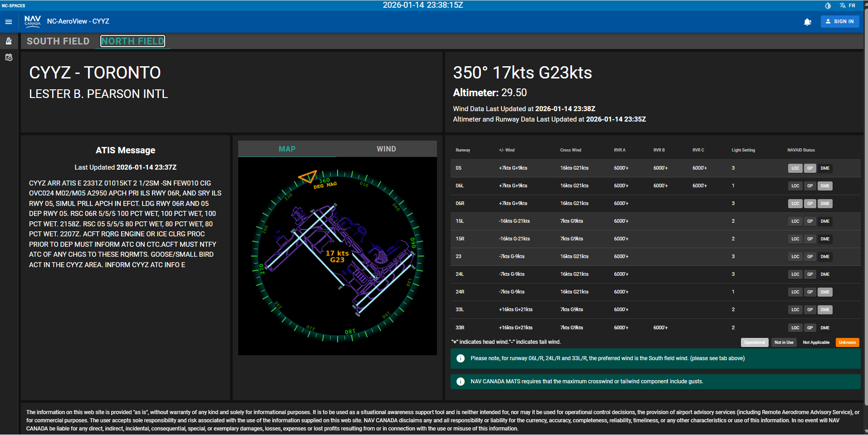Image resolution: width=868 pixels, height=435 pixels.
Task: Click the Operational legend button
Action: point(755,342)
